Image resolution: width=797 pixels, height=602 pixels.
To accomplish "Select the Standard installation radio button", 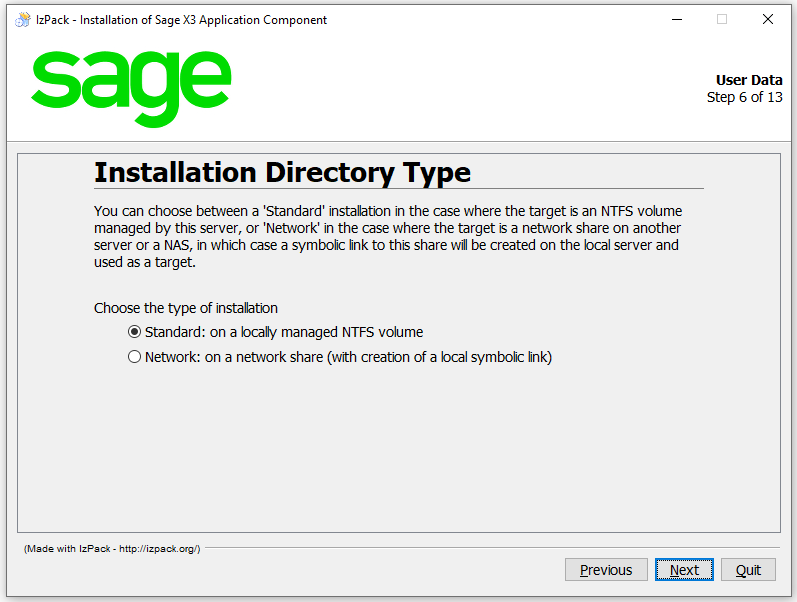I will [x=135, y=332].
